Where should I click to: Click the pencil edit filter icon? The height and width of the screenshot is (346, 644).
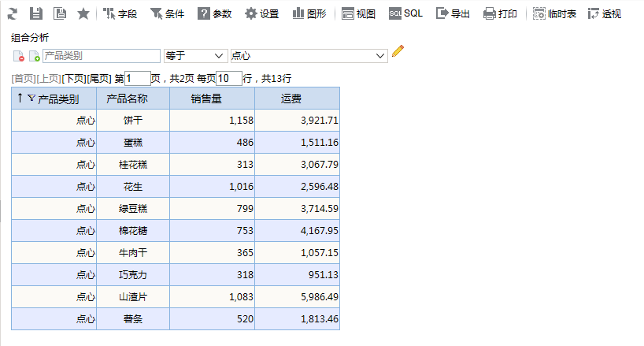click(398, 51)
